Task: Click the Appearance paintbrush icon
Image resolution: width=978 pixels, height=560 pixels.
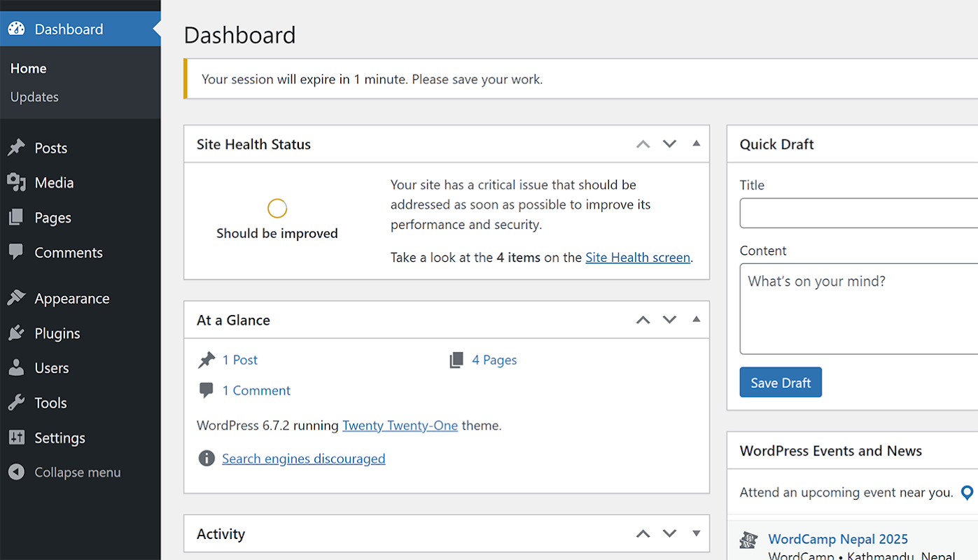Action: [16, 298]
